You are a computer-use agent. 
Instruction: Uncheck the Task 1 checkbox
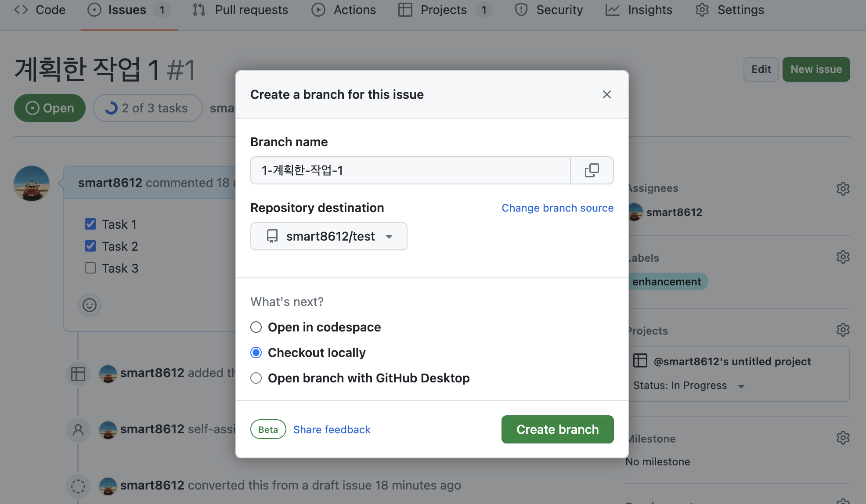(90, 224)
